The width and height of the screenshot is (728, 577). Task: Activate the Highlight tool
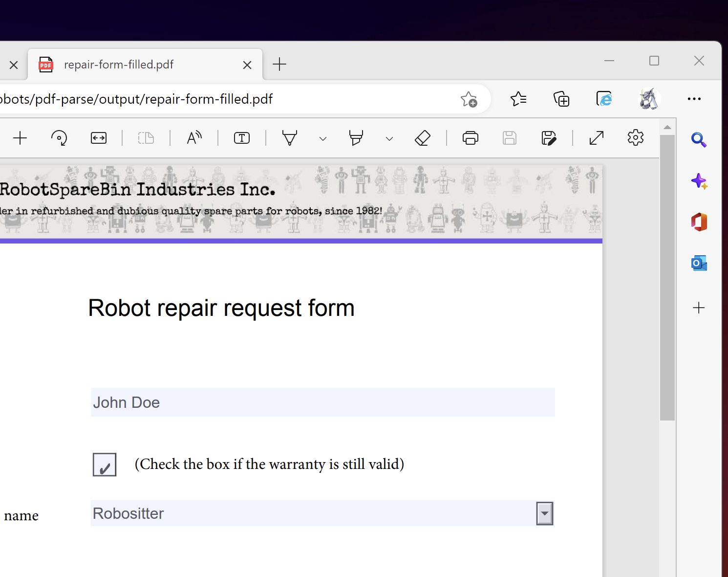click(x=356, y=138)
